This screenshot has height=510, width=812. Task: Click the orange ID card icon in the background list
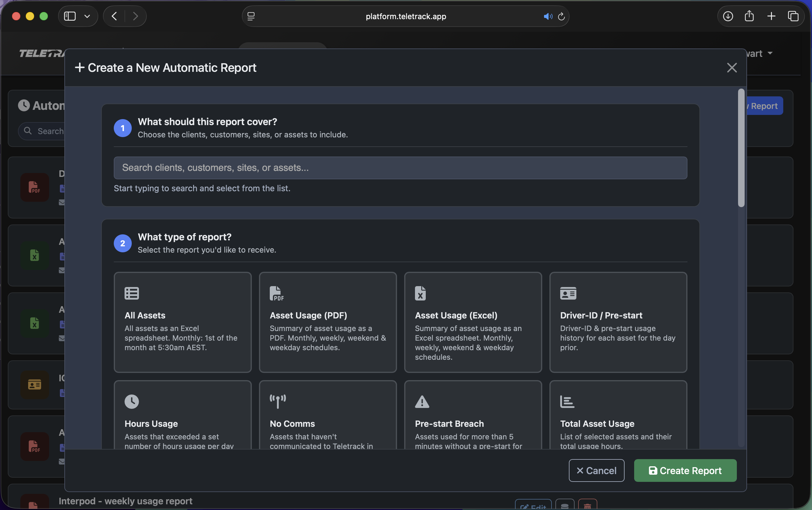click(34, 385)
